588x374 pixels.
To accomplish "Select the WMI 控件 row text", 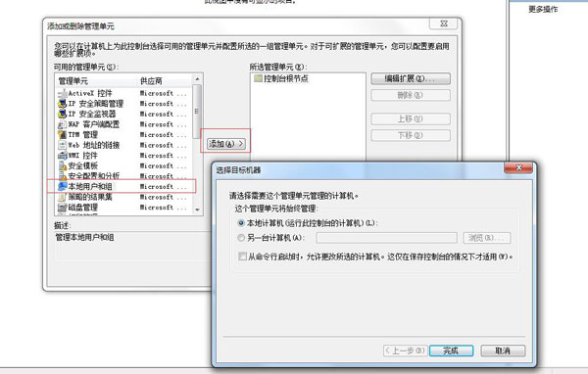I will [83, 156].
